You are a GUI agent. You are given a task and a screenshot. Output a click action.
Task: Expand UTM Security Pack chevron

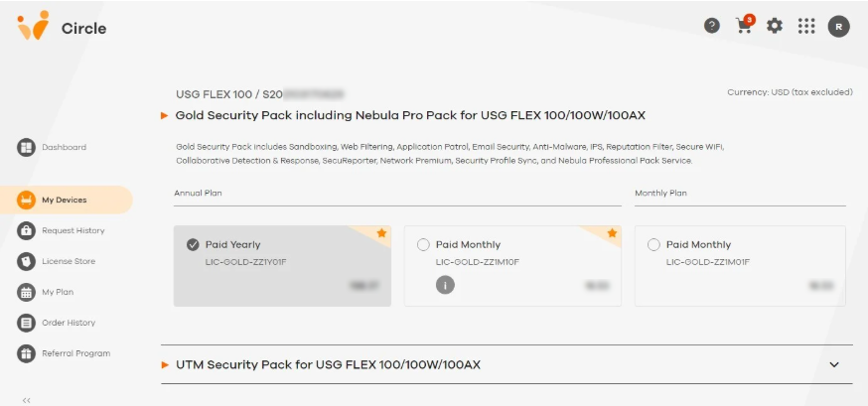tap(834, 364)
